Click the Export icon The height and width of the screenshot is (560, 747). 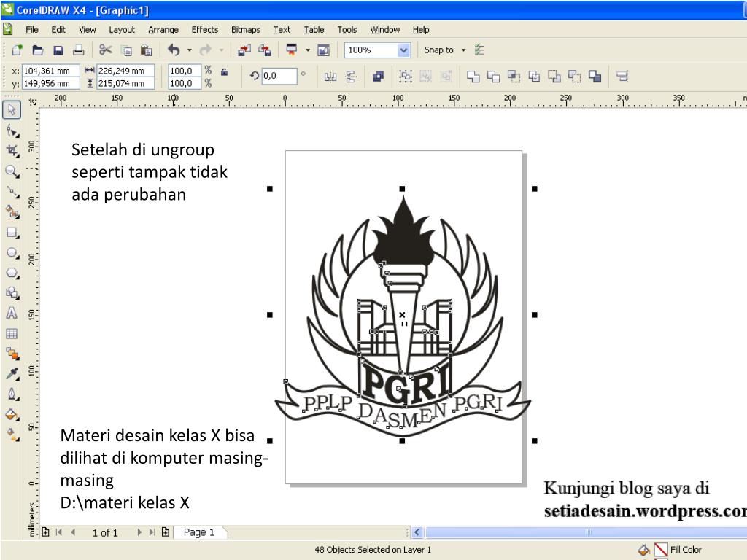(x=265, y=50)
